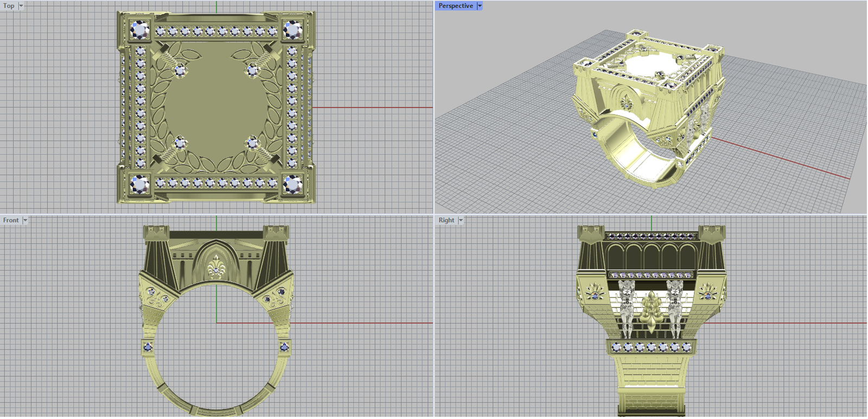
Task: Click the left shank gemstone in Front view
Action: point(148,346)
